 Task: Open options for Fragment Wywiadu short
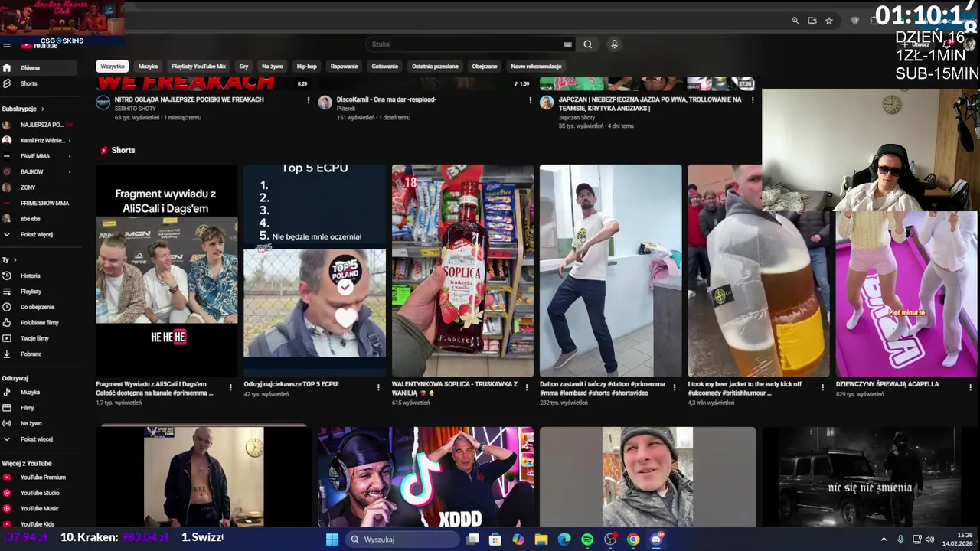click(x=230, y=388)
